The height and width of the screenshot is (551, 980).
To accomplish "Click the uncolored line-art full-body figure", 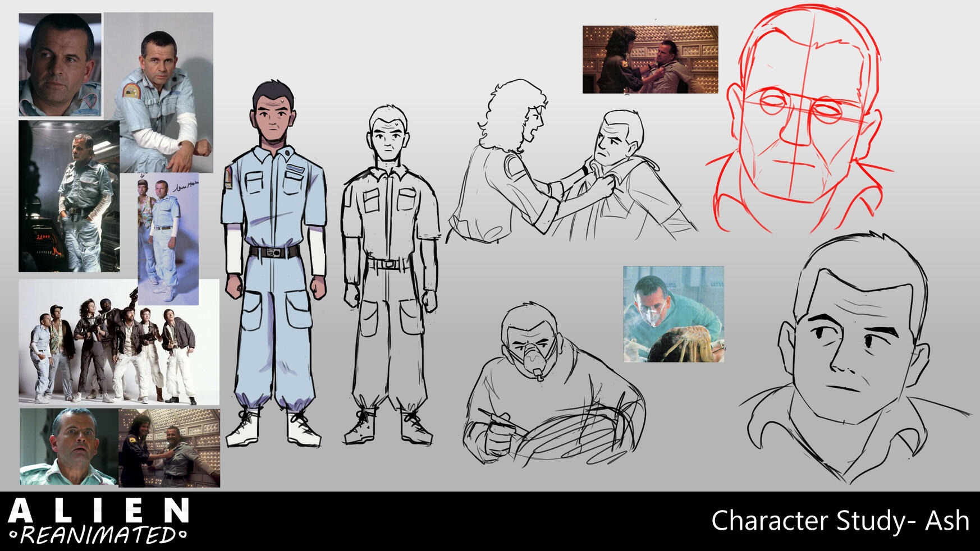I will click(390, 275).
